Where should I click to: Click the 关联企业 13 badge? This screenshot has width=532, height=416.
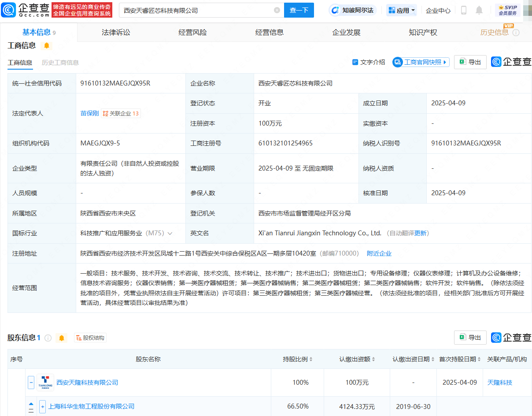tap(121, 113)
